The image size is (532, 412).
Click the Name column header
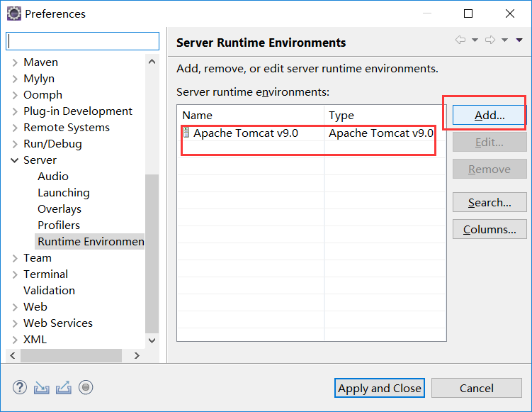[x=251, y=116]
